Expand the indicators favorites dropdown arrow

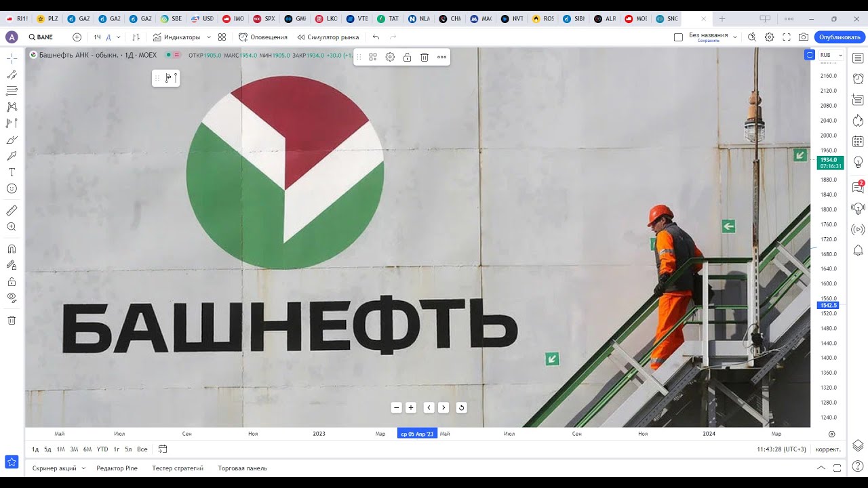pyautogui.click(x=208, y=37)
